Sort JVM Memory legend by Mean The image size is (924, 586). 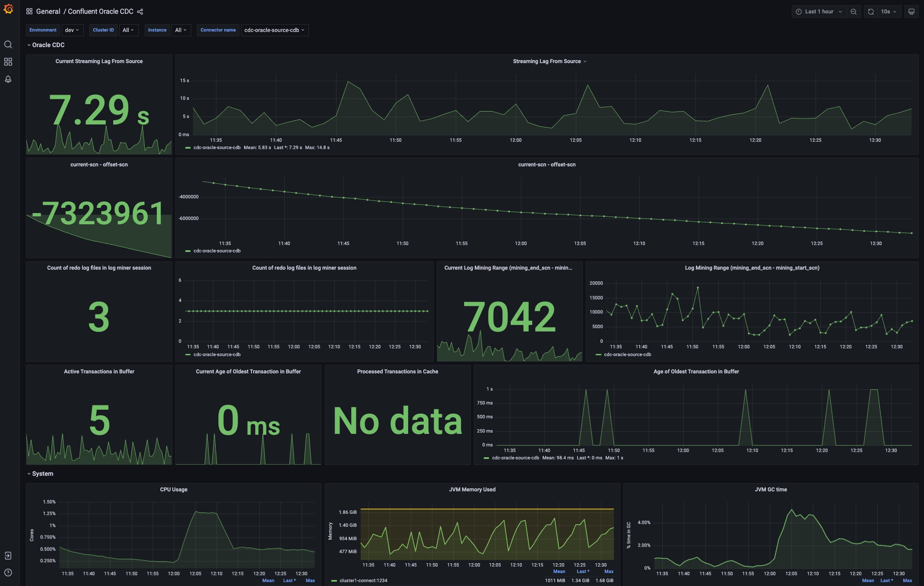(559, 572)
